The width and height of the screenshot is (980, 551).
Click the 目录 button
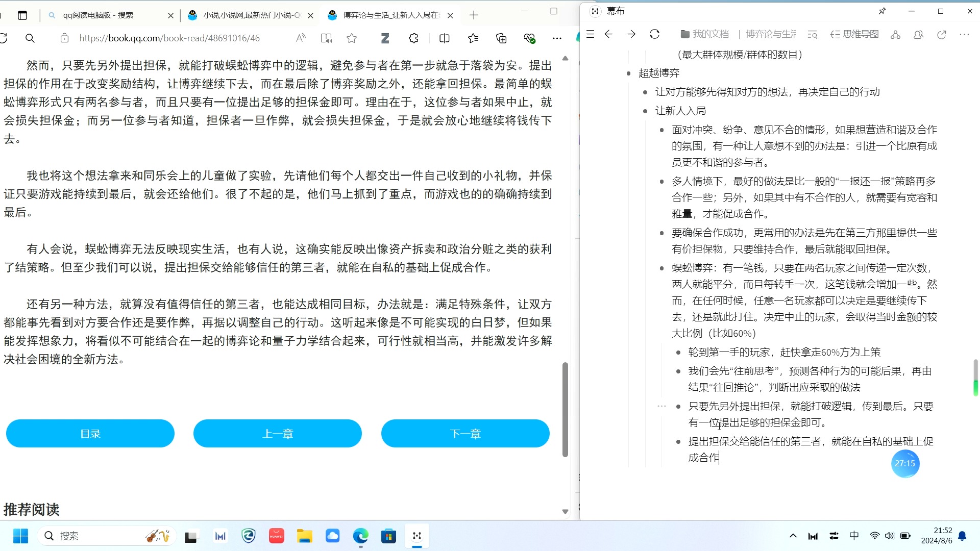pos(90,434)
